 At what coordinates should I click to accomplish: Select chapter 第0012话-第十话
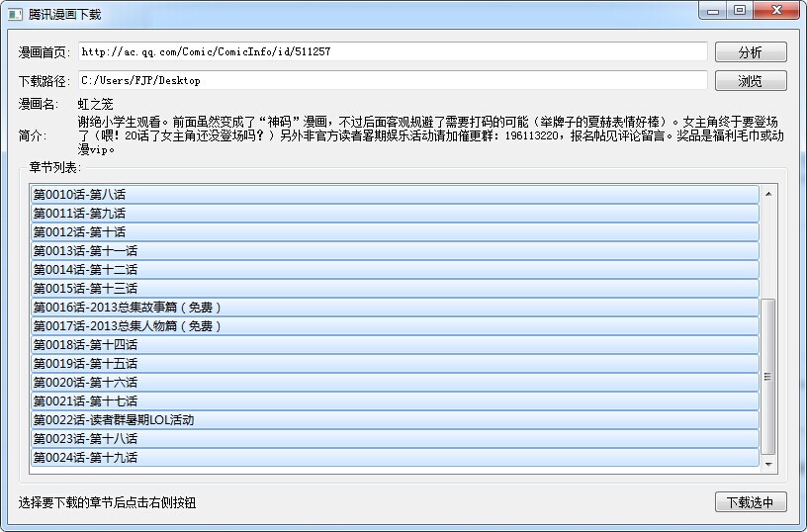[395, 232]
